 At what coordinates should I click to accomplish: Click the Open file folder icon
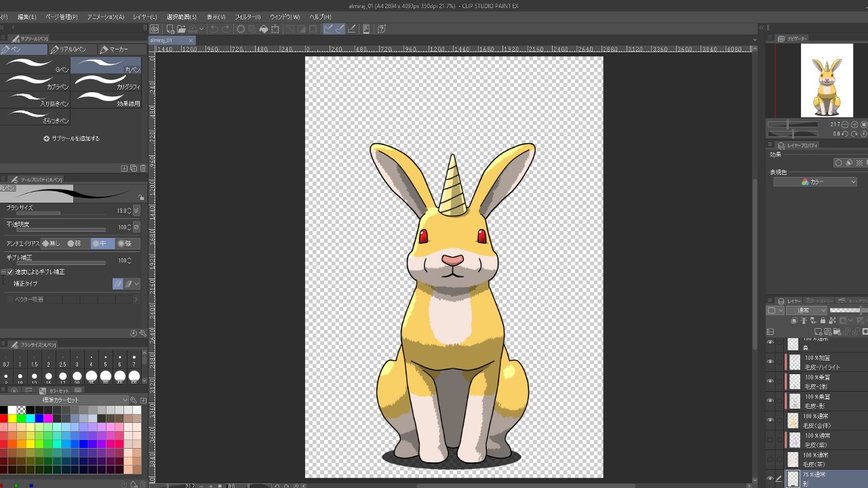(x=182, y=28)
